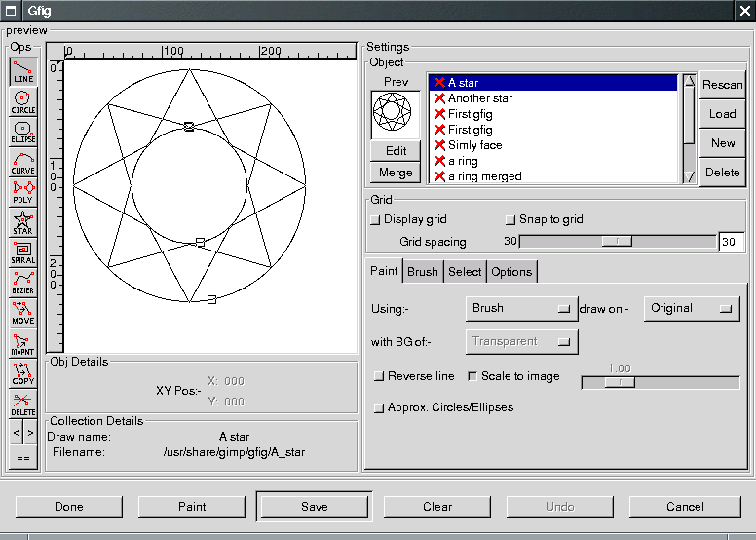Viewport: 756px width, 540px height.
Task: Click the Grid spacing slider
Action: (x=616, y=241)
